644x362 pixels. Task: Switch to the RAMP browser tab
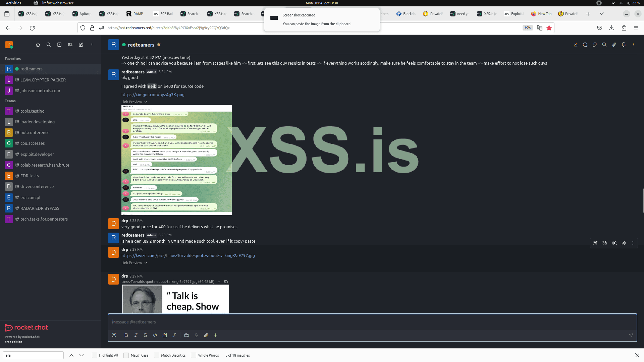click(135, 14)
